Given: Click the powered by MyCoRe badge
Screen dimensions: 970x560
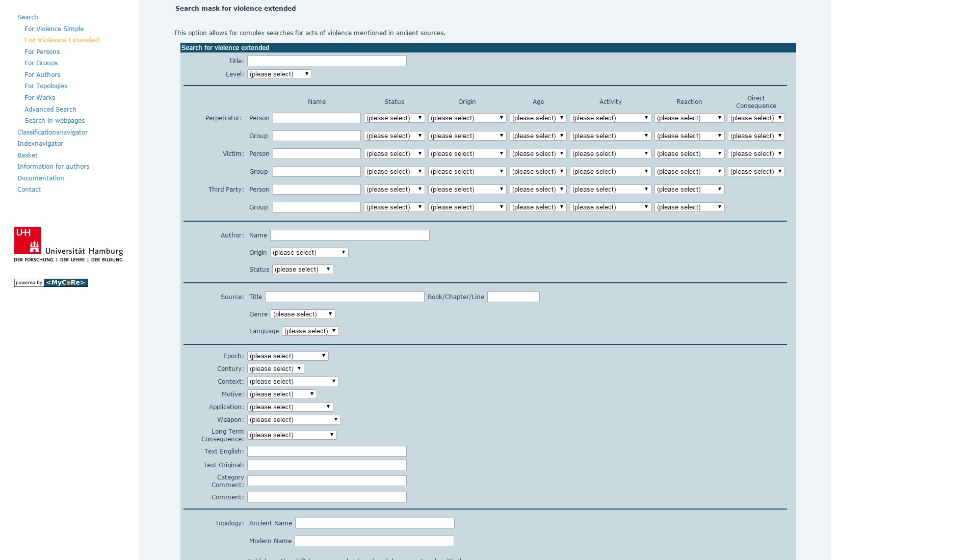Looking at the screenshot, I should pyautogui.click(x=51, y=283).
